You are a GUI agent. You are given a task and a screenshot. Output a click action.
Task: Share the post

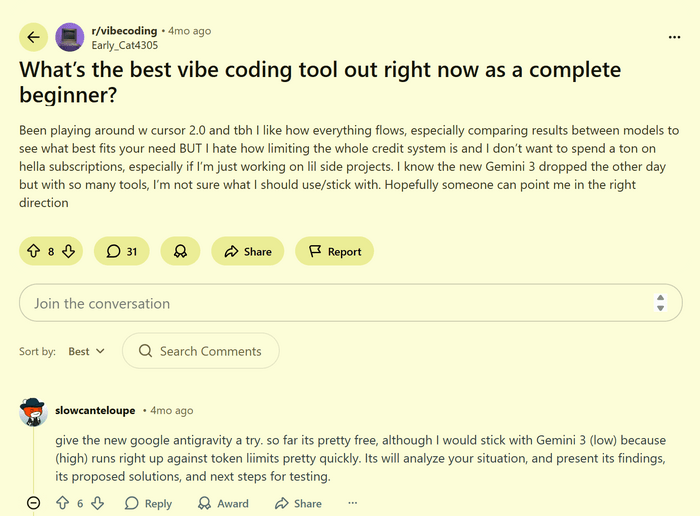(x=247, y=252)
